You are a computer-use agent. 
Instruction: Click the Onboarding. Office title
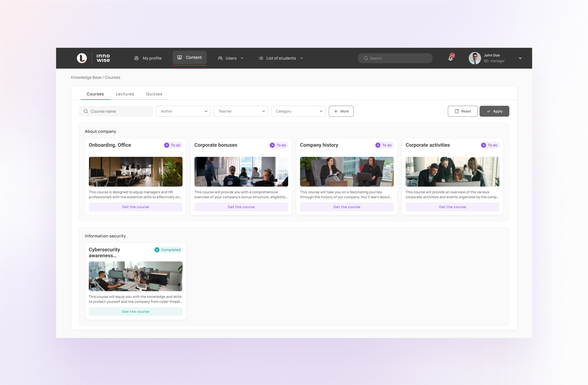[x=110, y=145]
